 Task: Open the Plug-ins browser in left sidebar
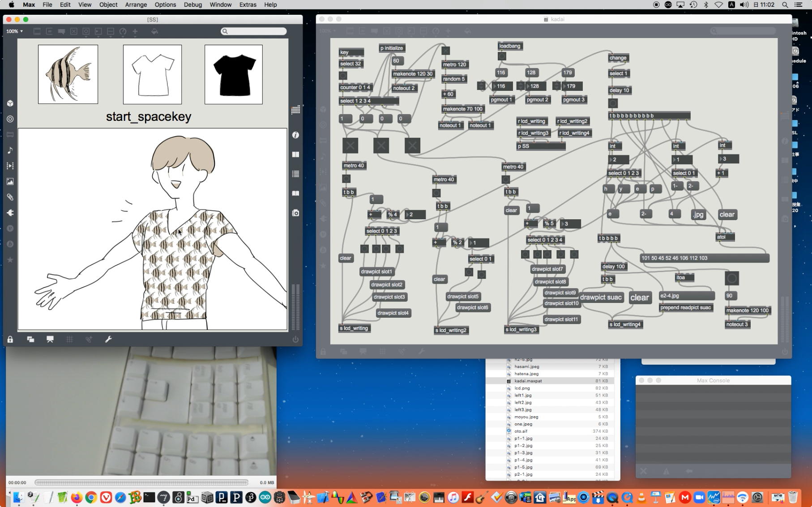tap(10, 213)
